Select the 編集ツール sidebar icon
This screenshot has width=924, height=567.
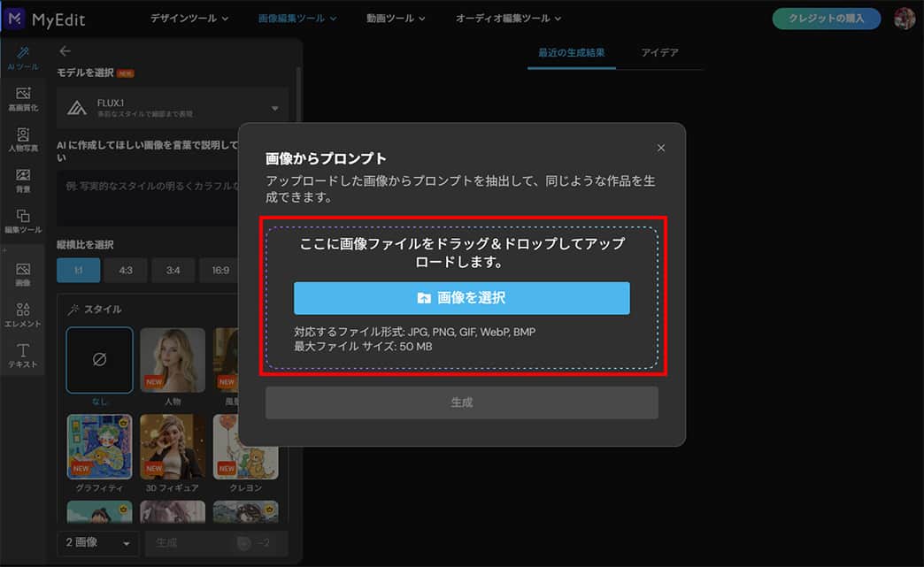click(22, 221)
